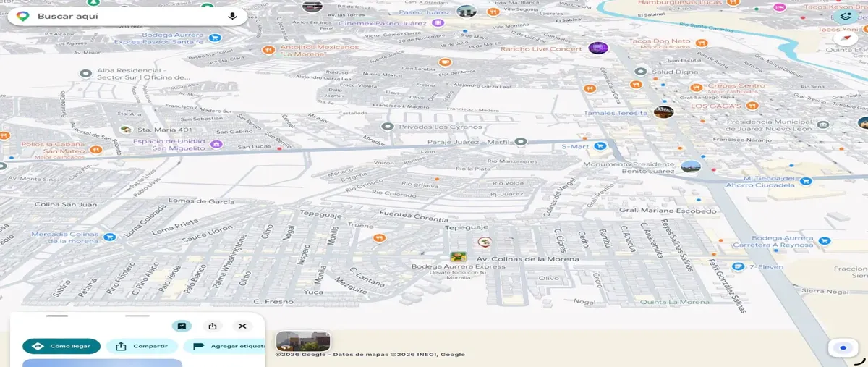Tap the Agregar etiqueta button
The width and height of the screenshot is (868, 367).
pos(224,346)
